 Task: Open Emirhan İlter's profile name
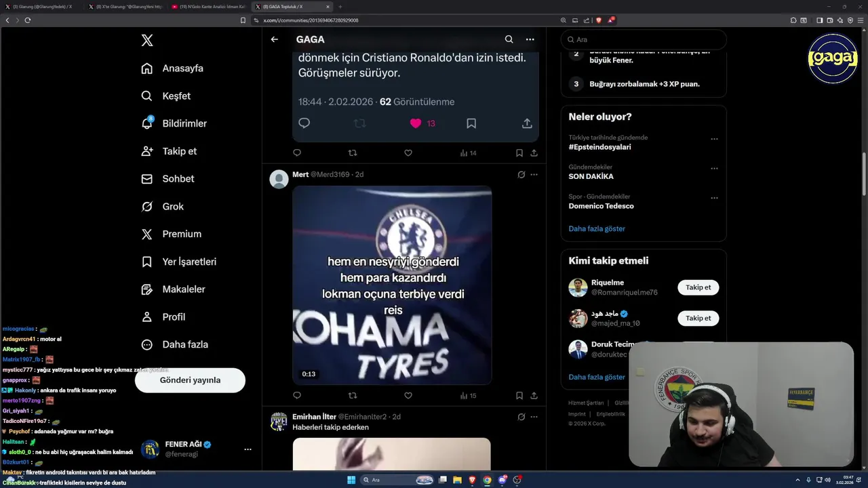313,417
